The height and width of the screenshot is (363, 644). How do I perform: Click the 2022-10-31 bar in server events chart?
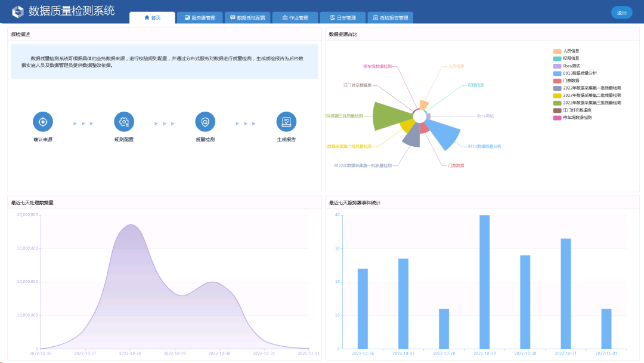click(565, 293)
